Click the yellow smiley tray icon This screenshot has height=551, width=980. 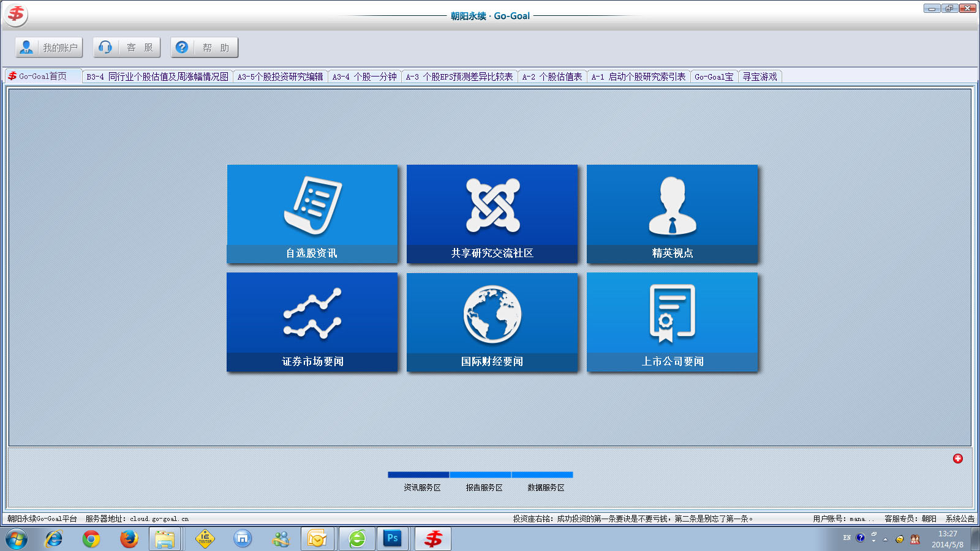(x=899, y=539)
